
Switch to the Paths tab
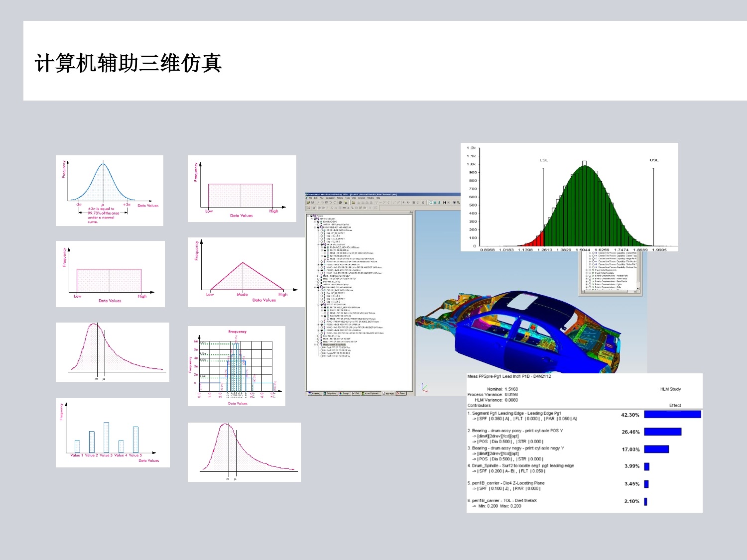(x=401, y=394)
